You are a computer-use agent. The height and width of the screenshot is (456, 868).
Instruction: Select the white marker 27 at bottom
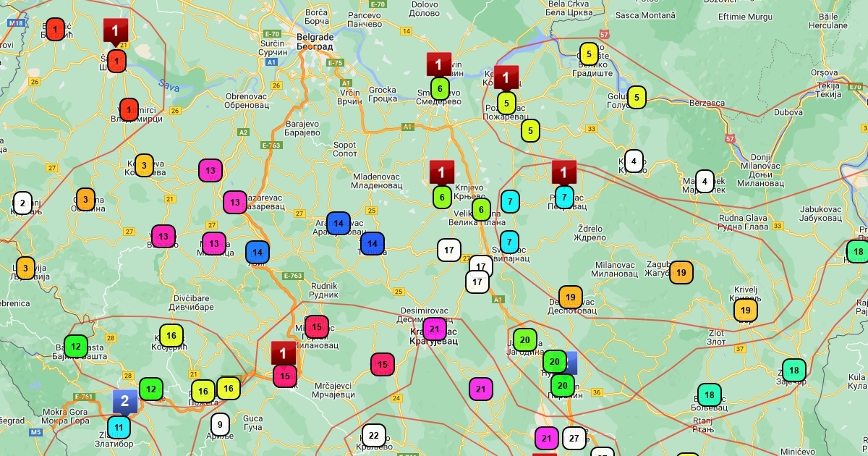click(x=574, y=438)
